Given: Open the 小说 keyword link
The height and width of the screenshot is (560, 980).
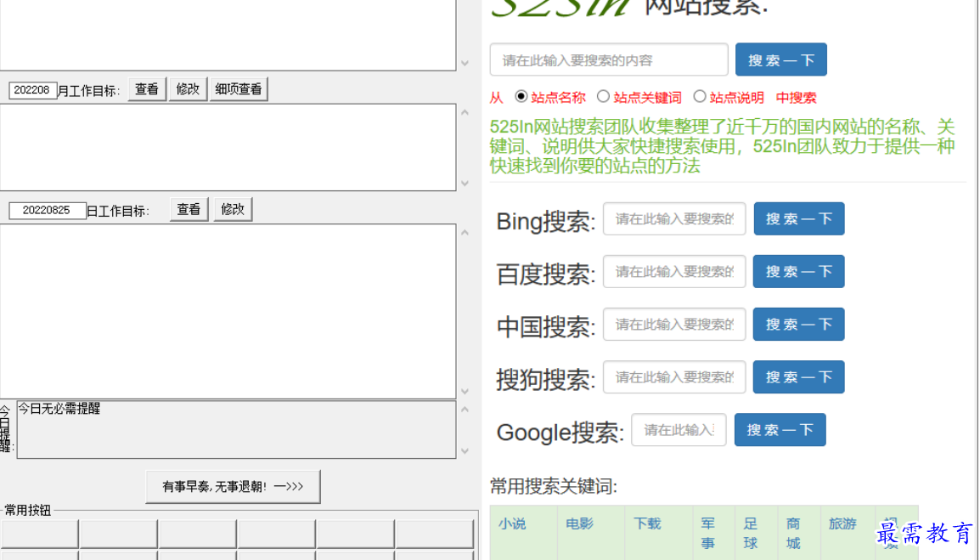Looking at the screenshot, I should (x=512, y=523).
